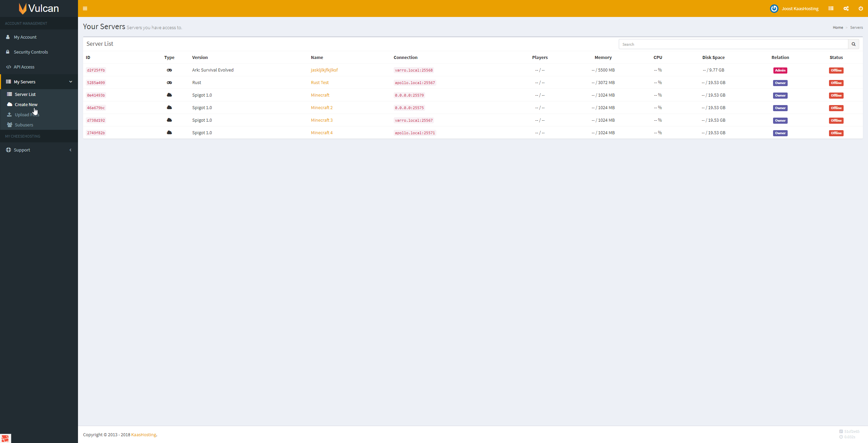This screenshot has height=443, width=868.
Task: Open the admin settings gears icon
Action: coord(846,8)
